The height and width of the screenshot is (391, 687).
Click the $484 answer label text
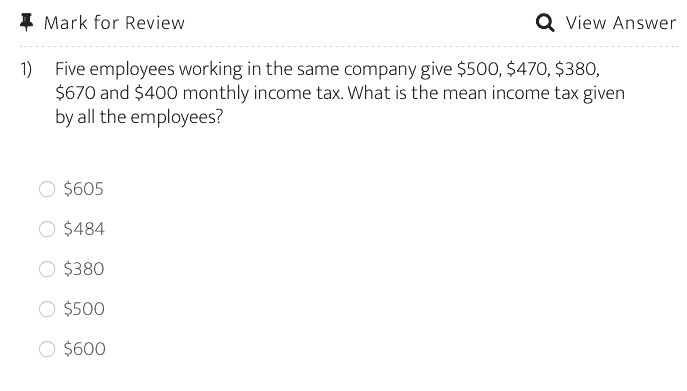[84, 229]
